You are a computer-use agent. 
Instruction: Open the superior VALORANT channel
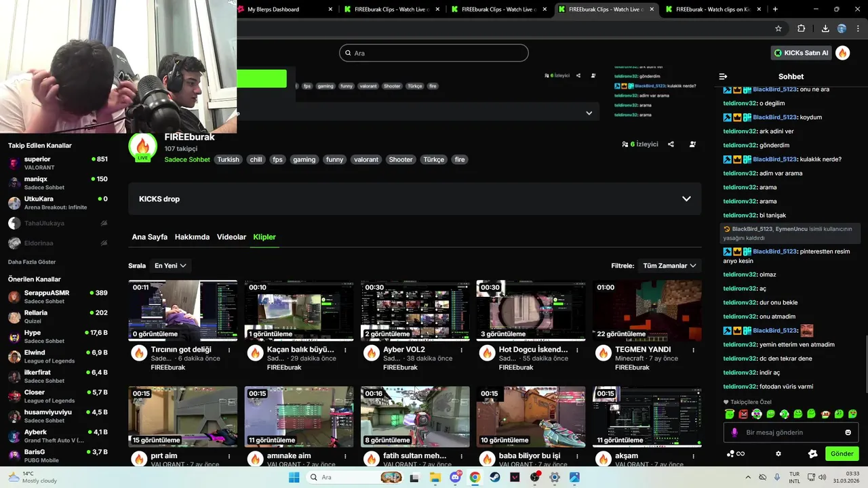coord(58,163)
